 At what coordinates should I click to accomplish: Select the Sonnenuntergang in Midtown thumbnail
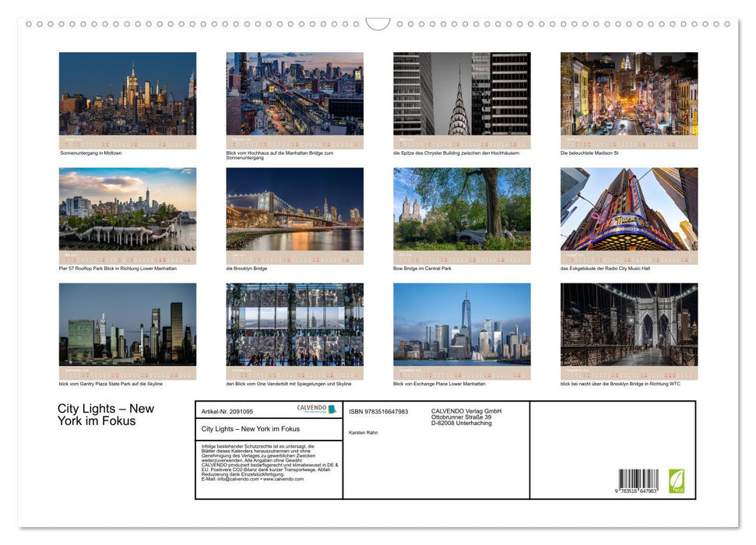pyautogui.click(x=127, y=97)
